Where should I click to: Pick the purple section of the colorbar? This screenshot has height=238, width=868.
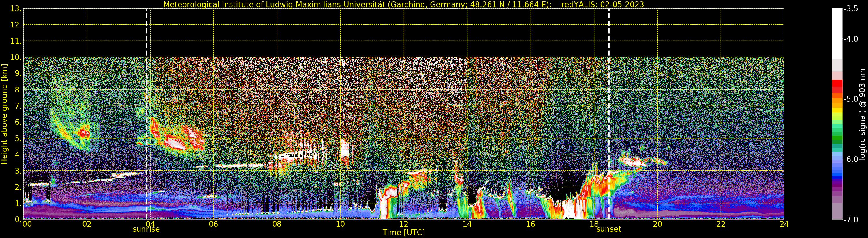pyautogui.click(x=837, y=185)
